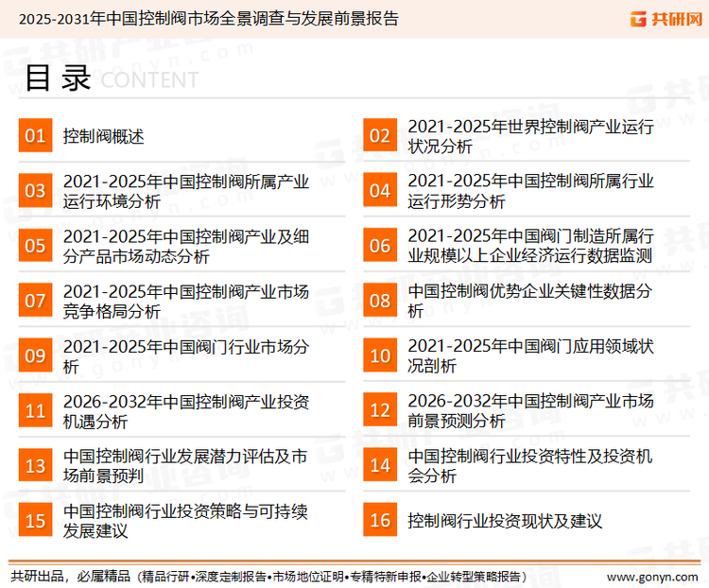The image size is (709, 588).
Task: Open chapter title 控制阀概述
Action: pyautogui.click(x=104, y=136)
